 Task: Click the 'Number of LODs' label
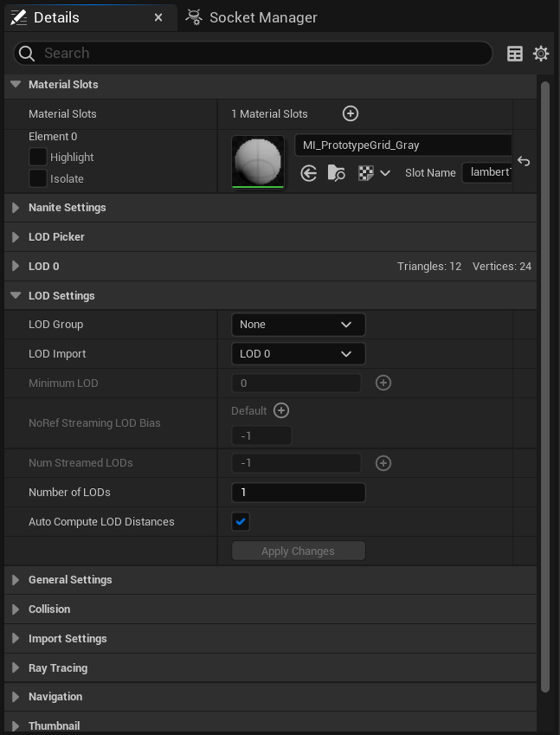coord(69,492)
